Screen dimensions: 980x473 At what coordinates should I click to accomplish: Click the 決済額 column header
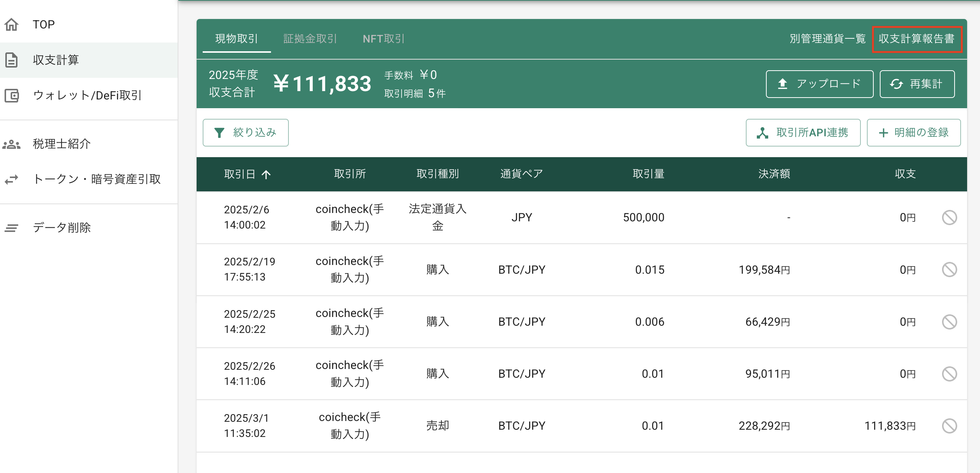(x=774, y=174)
